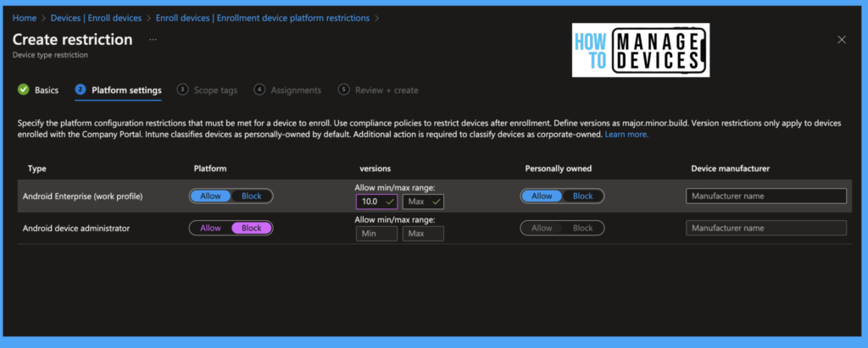Click disabled Block for Android device administrator personally owned
The height and width of the screenshot is (348, 868).
coord(582,228)
